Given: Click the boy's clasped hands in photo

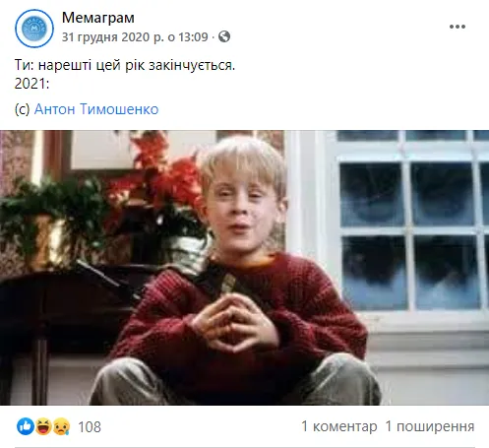Looking at the screenshot, I should tap(234, 323).
